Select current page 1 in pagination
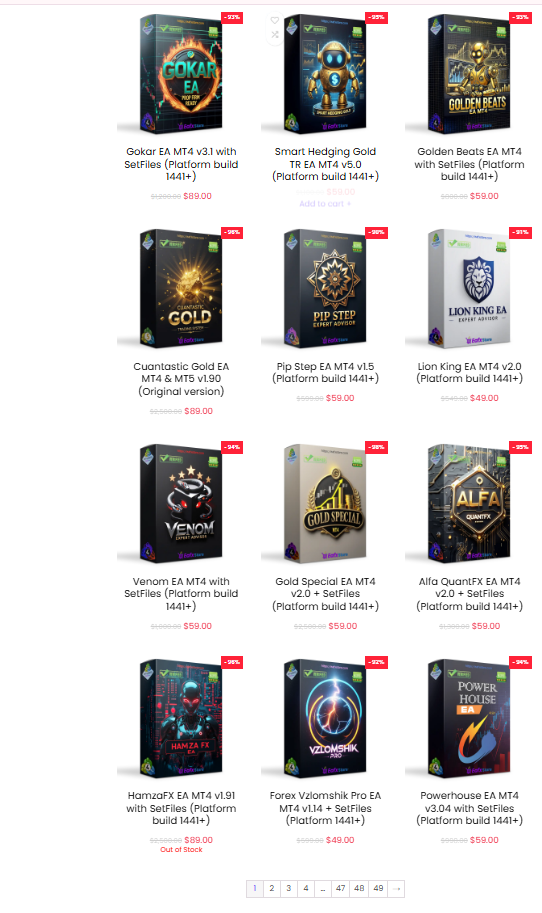Screen dimensions: 542x913 coord(254,889)
